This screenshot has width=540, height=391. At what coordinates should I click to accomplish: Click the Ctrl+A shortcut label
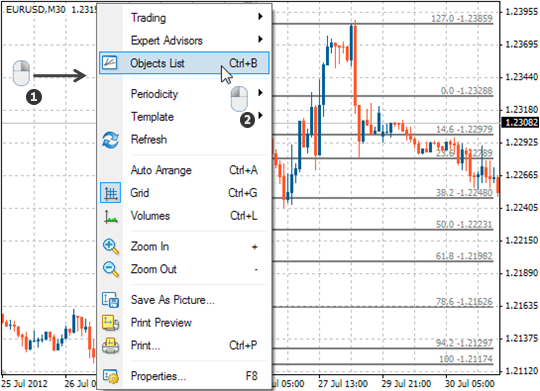243,170
